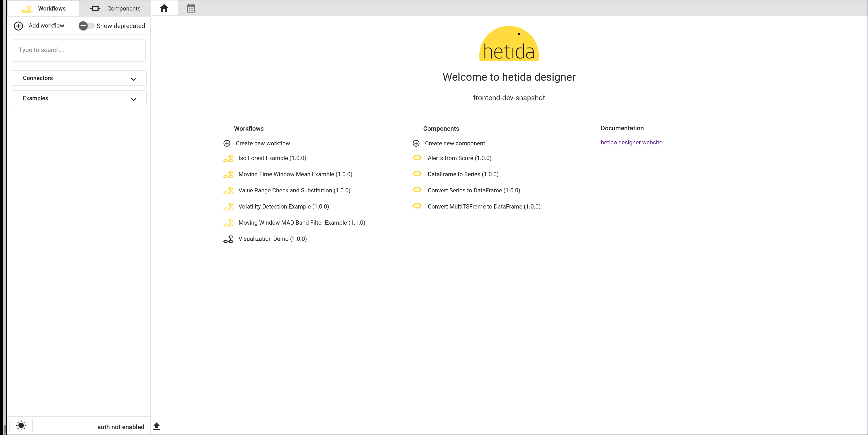This screenshot has width=868, height=435.
Task: Expand the Examples category chevron
Action: coord(133,99)
